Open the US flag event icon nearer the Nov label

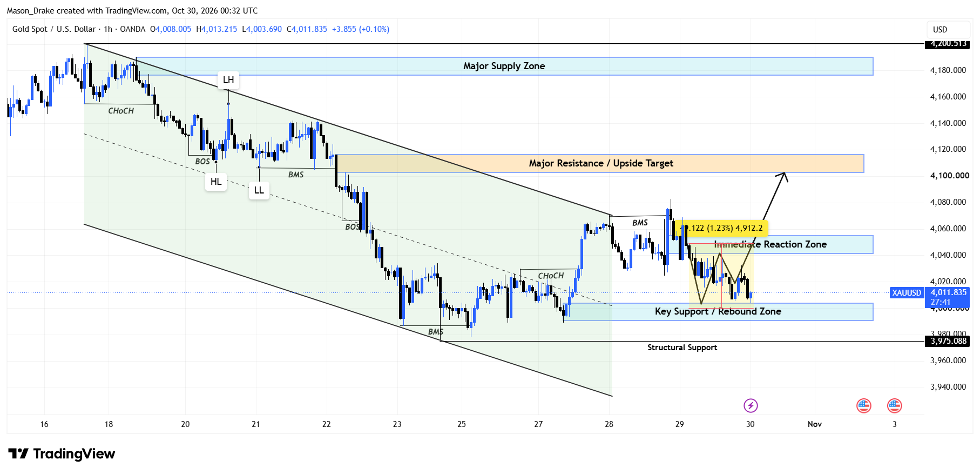[x=864, y=405]
